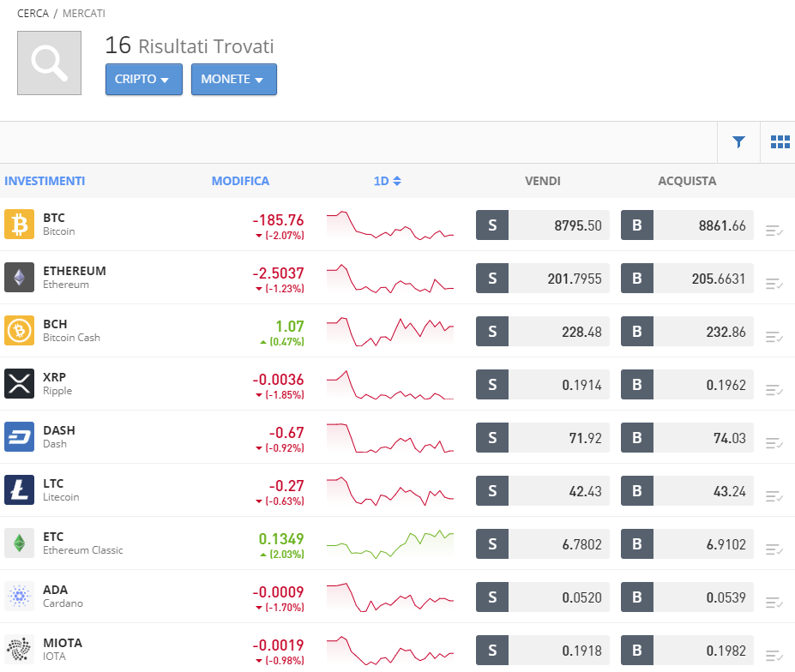
Task: Click the Cardano ADA logo icon
Action: point(19,597)
